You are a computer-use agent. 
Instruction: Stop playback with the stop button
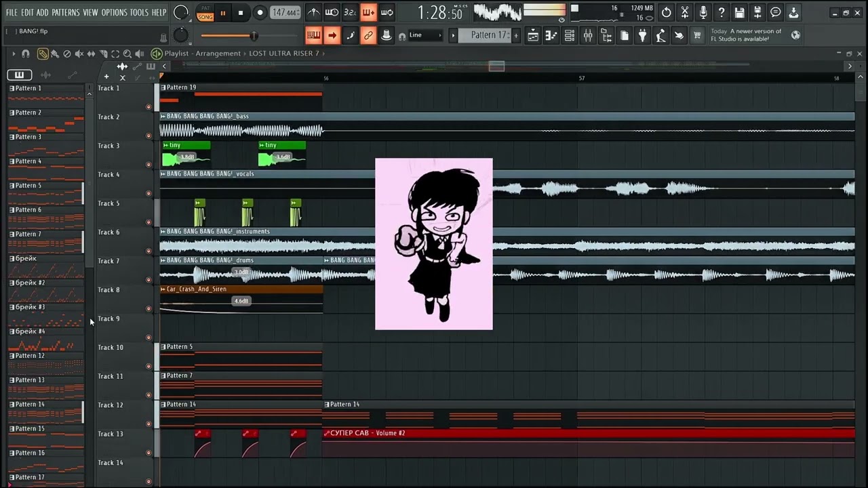[241, 13]
